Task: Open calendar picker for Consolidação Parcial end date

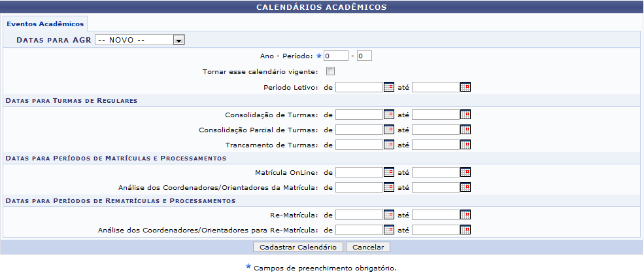Action: tap(466, 130)
